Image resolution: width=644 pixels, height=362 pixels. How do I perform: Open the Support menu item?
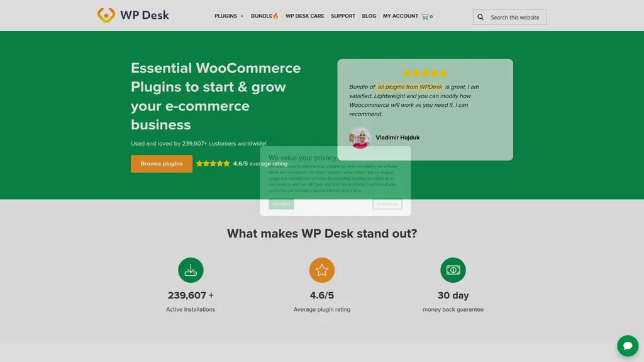[343, 16]
